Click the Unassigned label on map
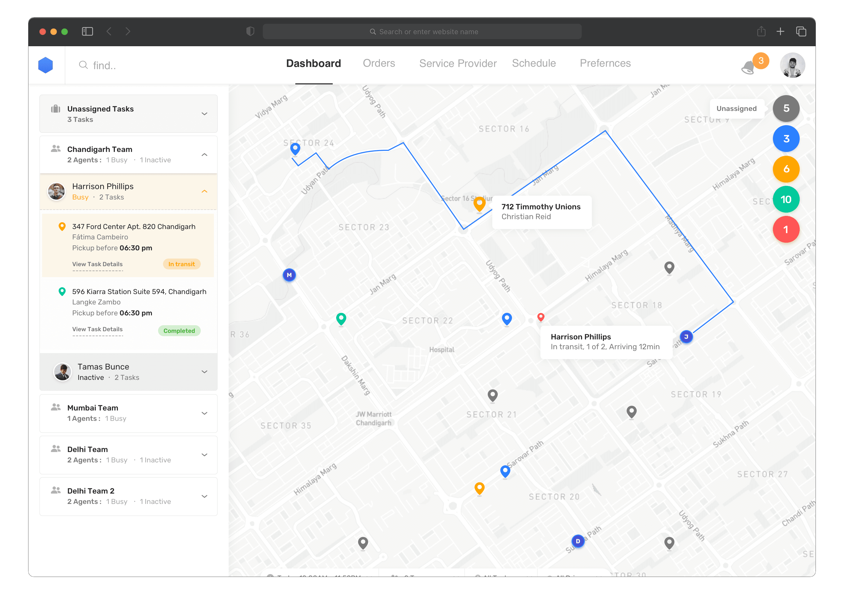The height and width of the screenshot is (616, 844). (x=736, y=108)
